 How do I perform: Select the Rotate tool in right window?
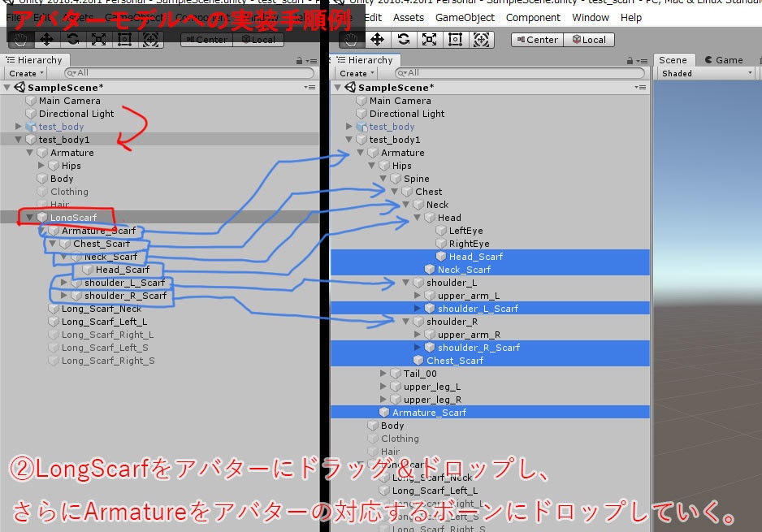click(404, 39)
